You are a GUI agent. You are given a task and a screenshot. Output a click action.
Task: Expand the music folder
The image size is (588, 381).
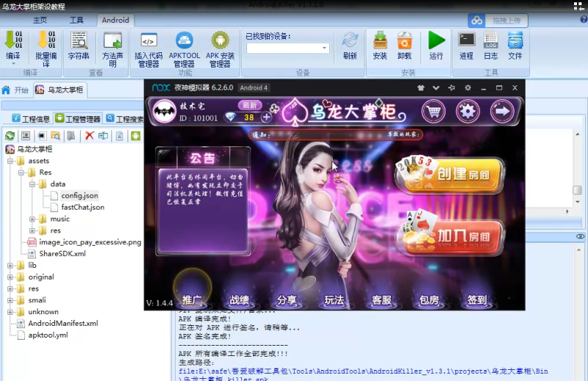(x=32, y=219)
